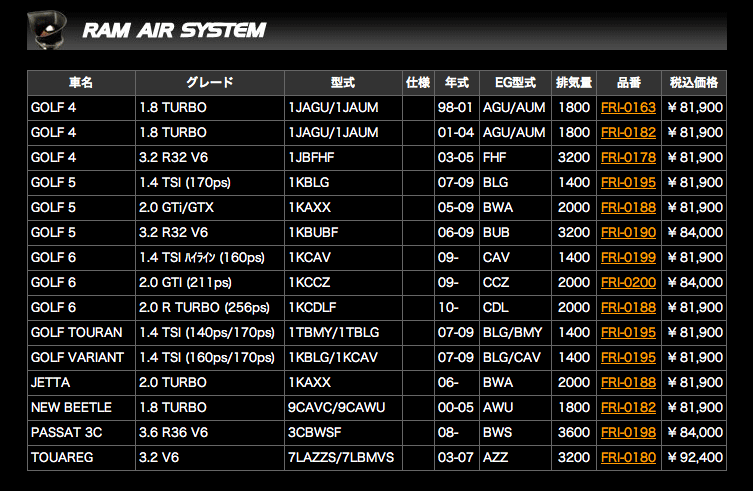The image size is (753, 491).
Task: Select the BLG/BMY engine code cell
Action: coord(515,332)
